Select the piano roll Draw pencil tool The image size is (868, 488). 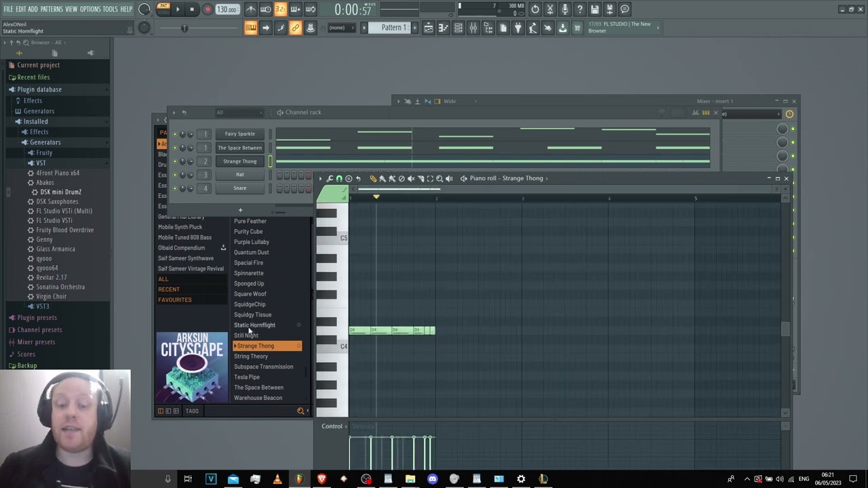(x=373, y=178)
